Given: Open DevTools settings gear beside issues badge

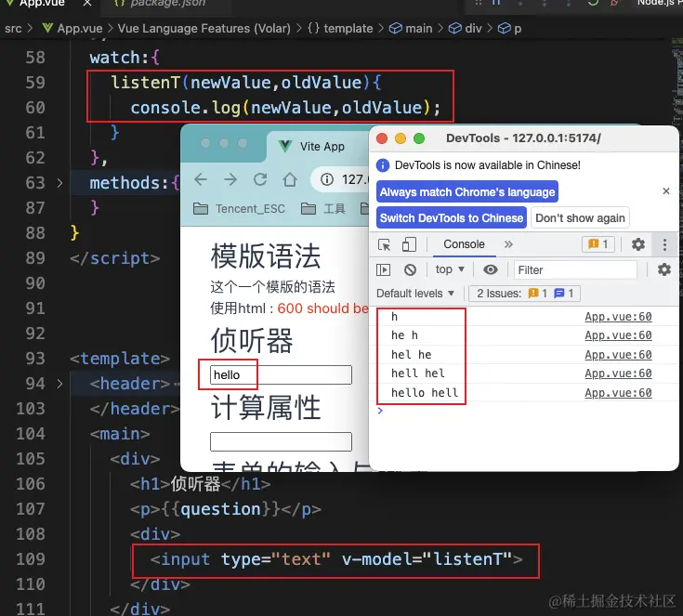Looking at the screenshot, I should point(638,244).
